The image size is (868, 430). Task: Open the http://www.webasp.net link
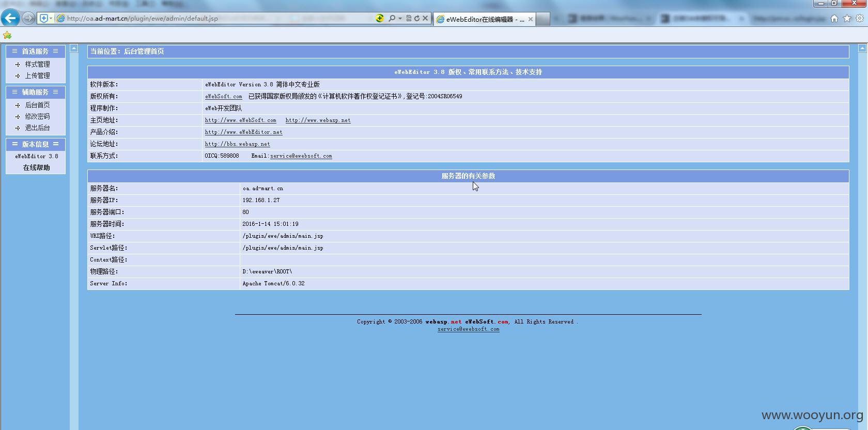[x=318, y=120]
